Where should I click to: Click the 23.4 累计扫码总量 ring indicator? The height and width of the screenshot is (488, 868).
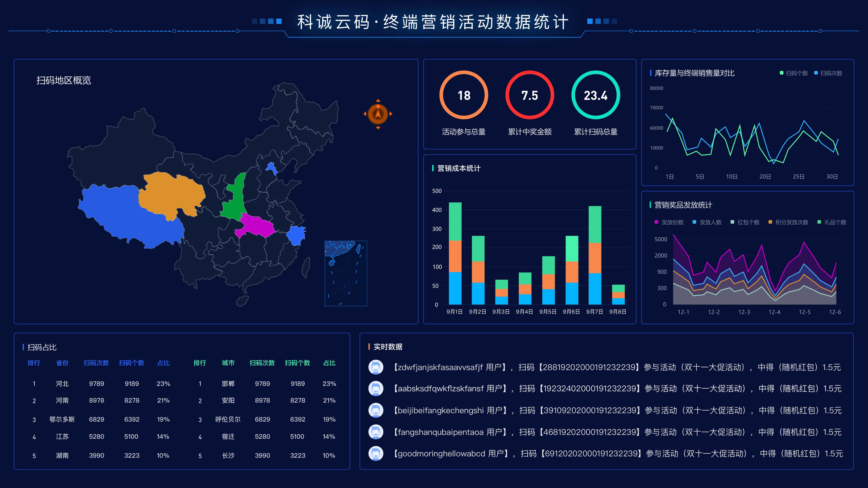point(595,95)
